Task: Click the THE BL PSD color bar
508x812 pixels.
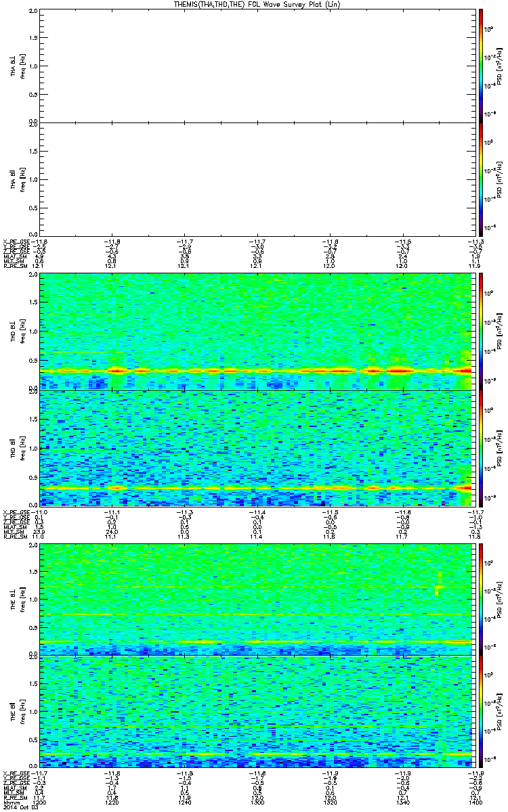Action: tap(480, 598)
